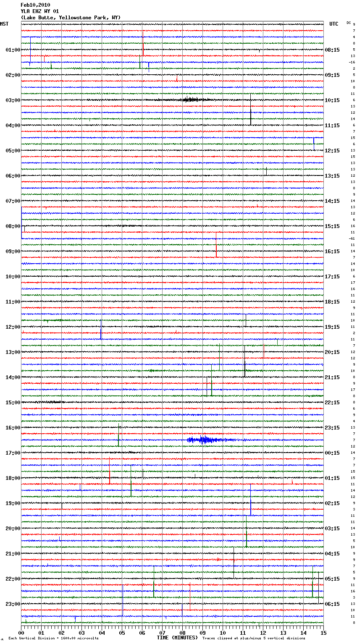Click the '05:00' MST hour label
The width and height of the screenshot is (357, 644).
[x=13, y=151]
